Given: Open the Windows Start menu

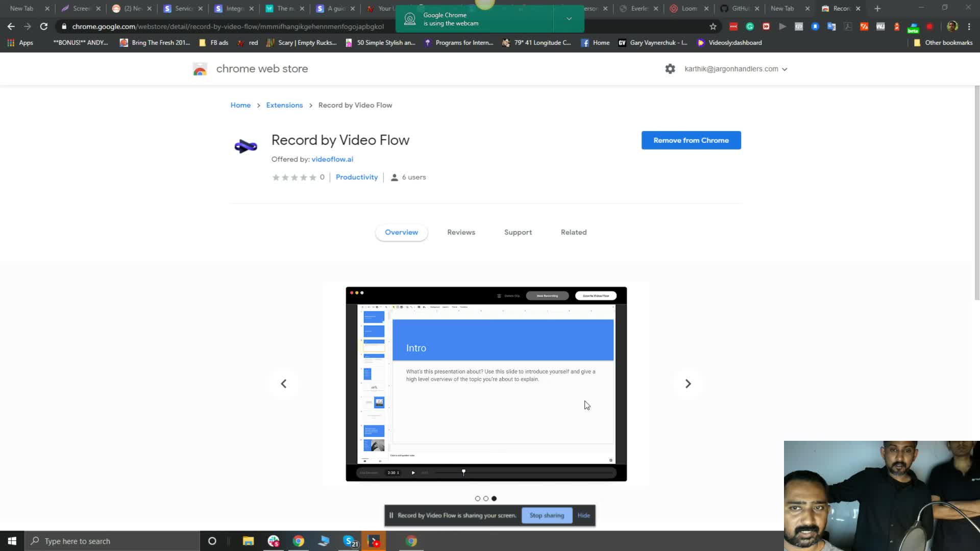Looking at the screenshot, I should pos(12,541).
